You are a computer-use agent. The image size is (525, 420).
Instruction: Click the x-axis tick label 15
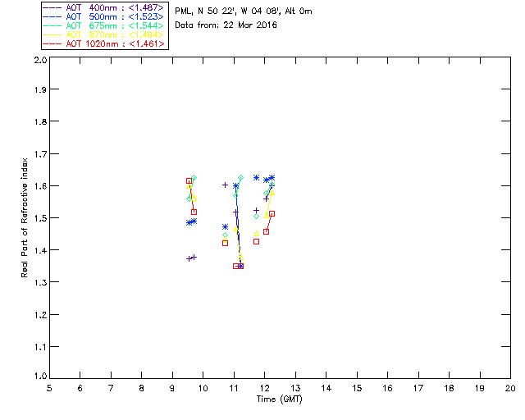point(357,388)
